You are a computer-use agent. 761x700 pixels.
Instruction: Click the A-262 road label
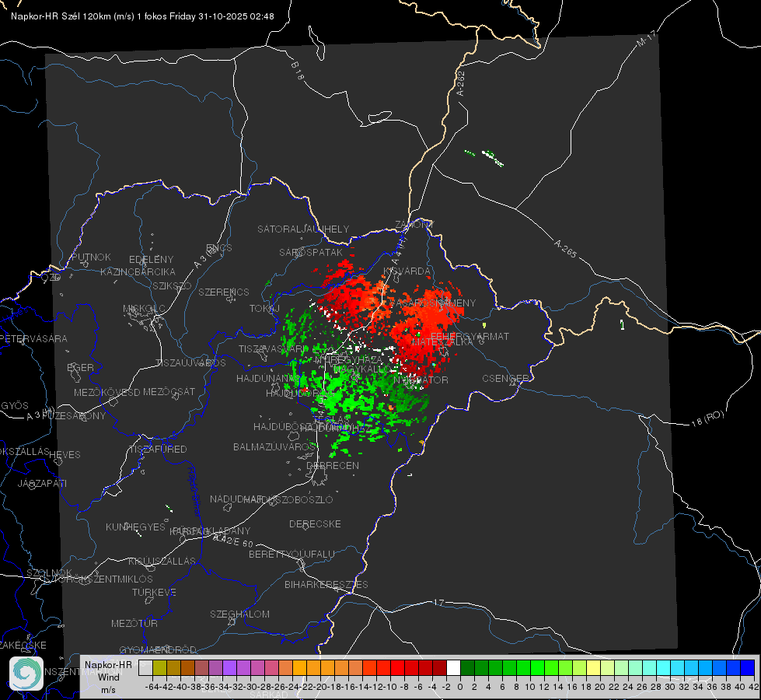[461, 83]
